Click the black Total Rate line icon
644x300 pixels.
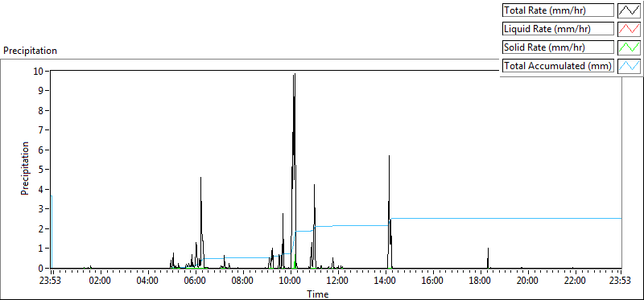[629, 10]
